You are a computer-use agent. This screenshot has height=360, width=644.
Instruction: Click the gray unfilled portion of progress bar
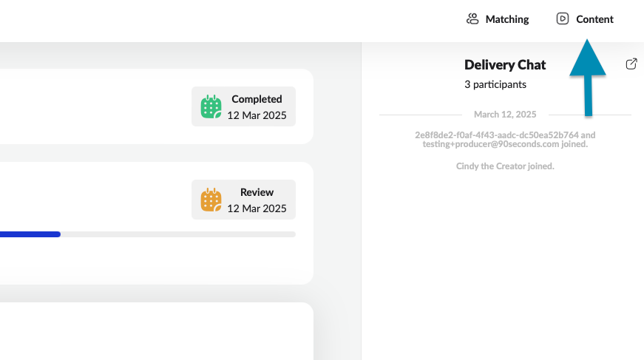pyautogui.click(x=177, y=234)
